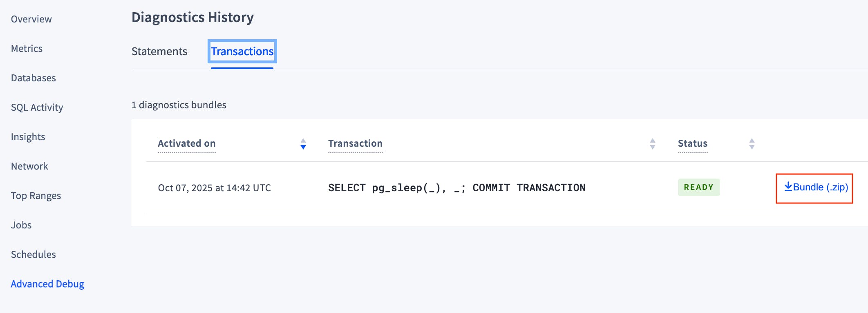This screenshot has width=868, height=313.
Task: Navigate to the Jobs page
Action: 21,225
